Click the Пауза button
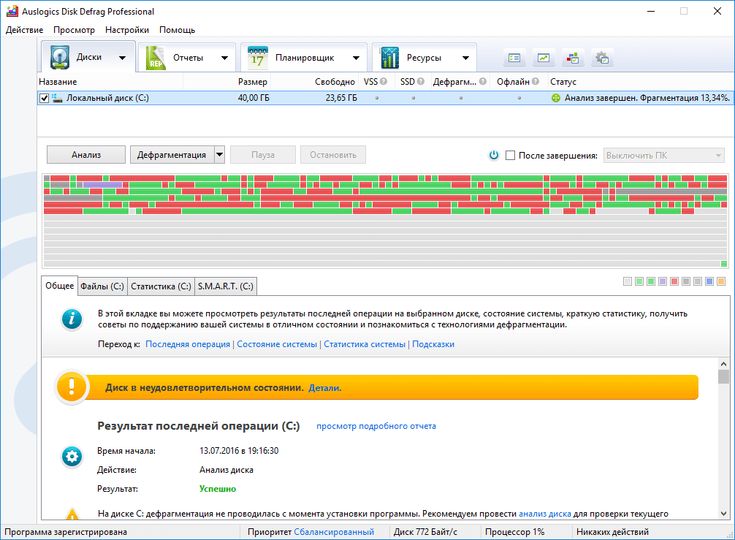735x540 pixels. (x=263, y=155)
